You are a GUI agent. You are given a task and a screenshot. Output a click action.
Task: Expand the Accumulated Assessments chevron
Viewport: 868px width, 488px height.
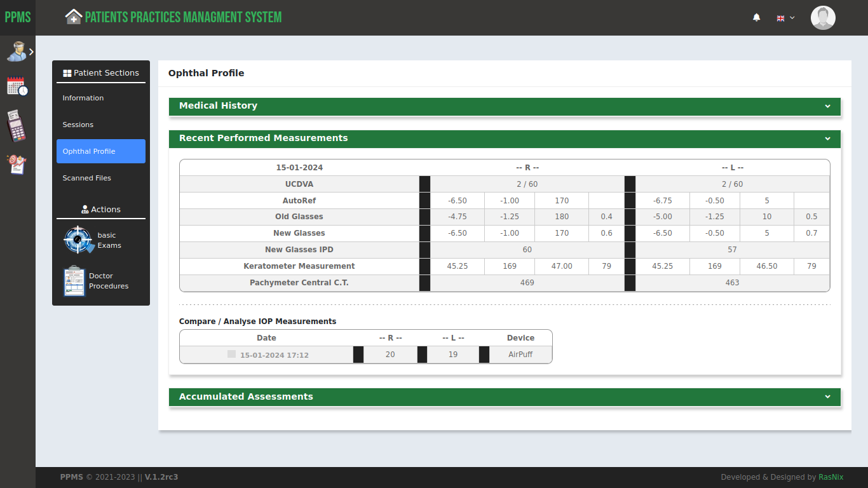(x=827, y=396)
